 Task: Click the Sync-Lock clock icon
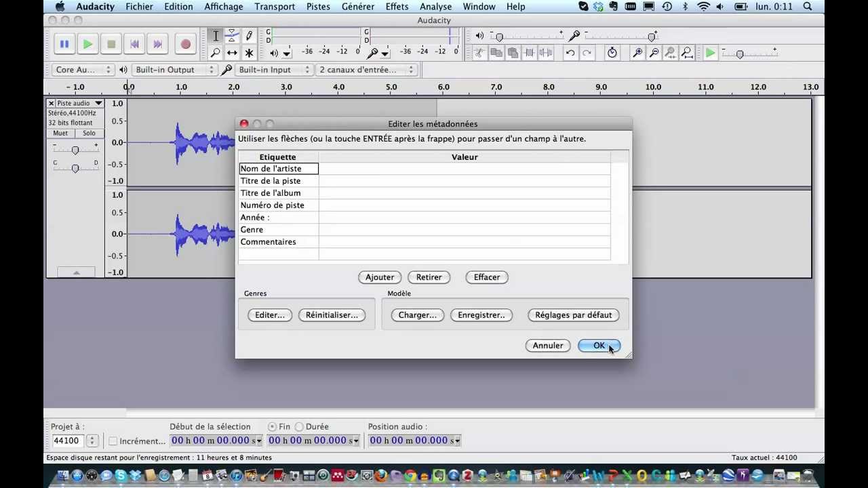(612, 52)
